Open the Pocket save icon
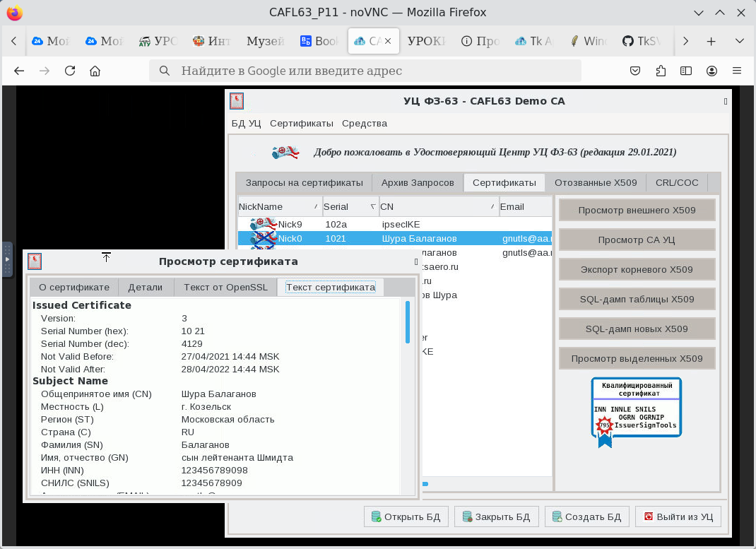The width and height of the screenshot is (756, 549). pos(635,71)
